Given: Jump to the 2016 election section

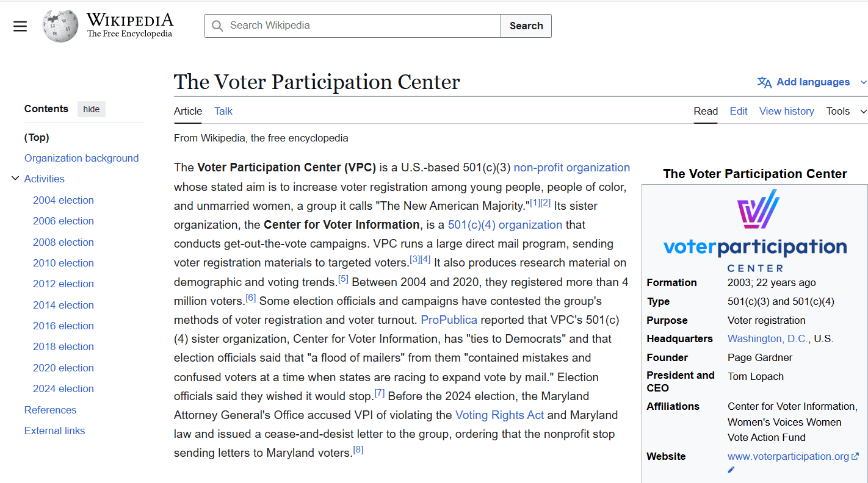Looking at the screenshot, I should pyautogui.click(x=63, y=326).
